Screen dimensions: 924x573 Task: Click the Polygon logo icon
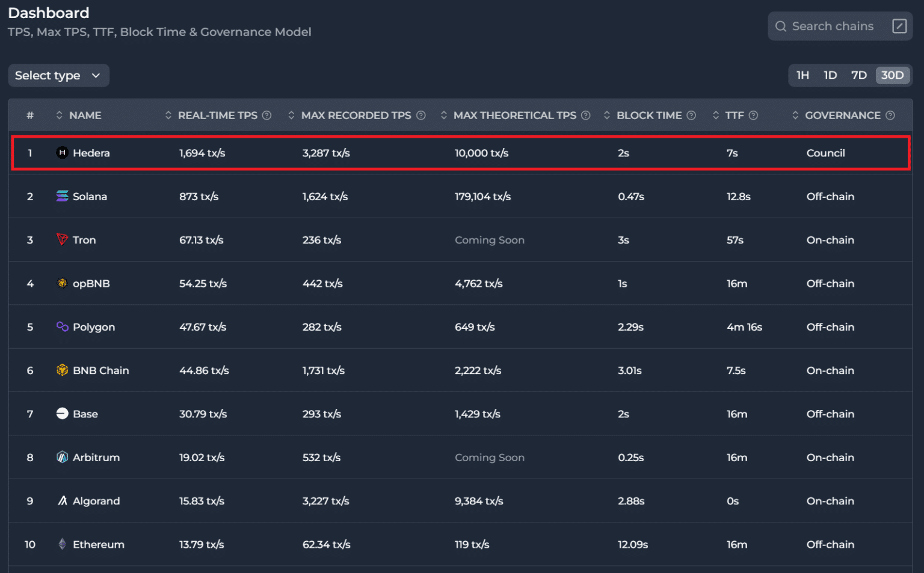(x=62, y=326)
